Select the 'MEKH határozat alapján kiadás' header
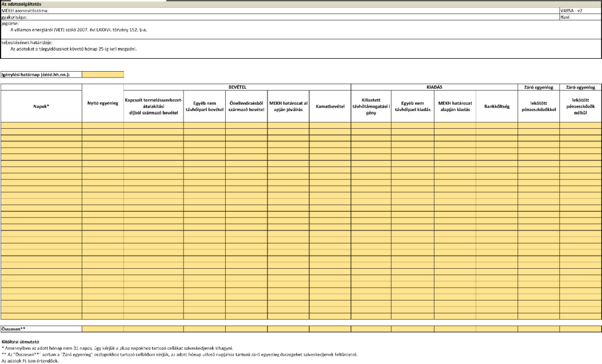Screen dimensions: 602x364 coord(456,106)
